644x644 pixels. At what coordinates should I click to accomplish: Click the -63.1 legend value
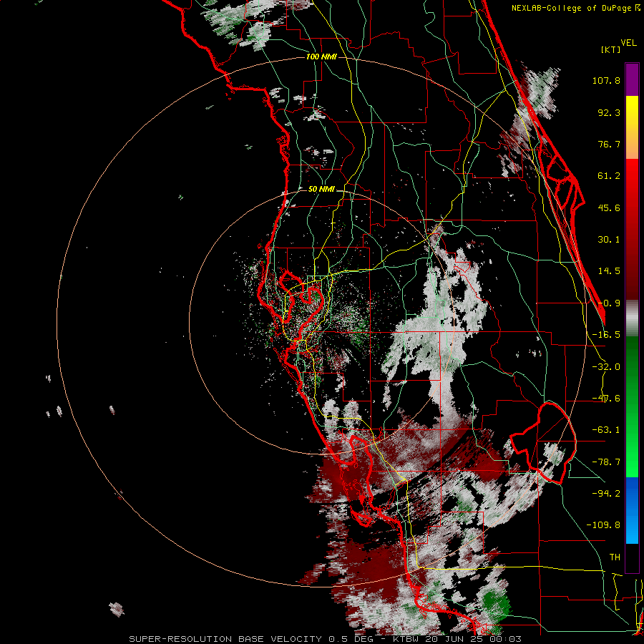click(606, 430)
